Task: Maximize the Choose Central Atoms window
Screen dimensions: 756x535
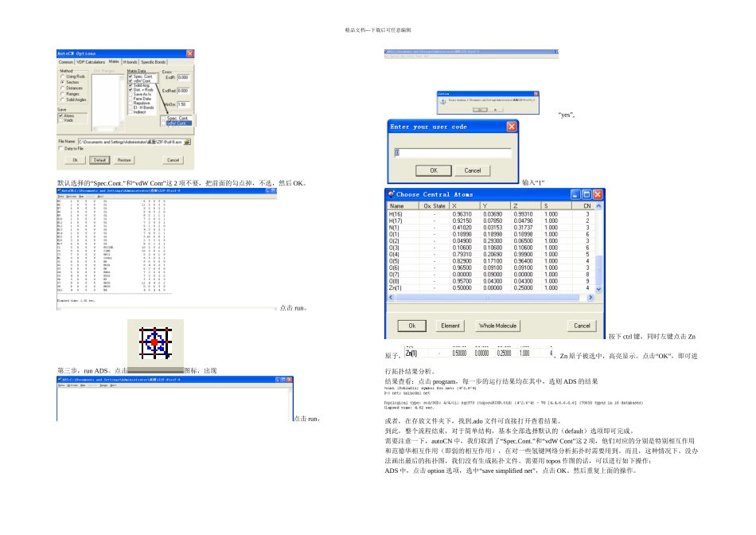Action: click(x=586, y=194)
